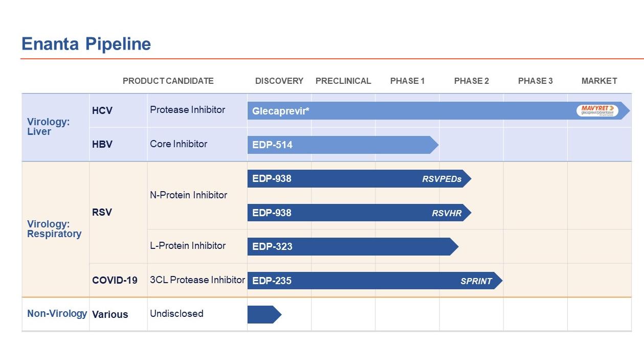644x346 pixels.
Task: Select the EDP-323 pipeline bar
Action: pos(352,247)
